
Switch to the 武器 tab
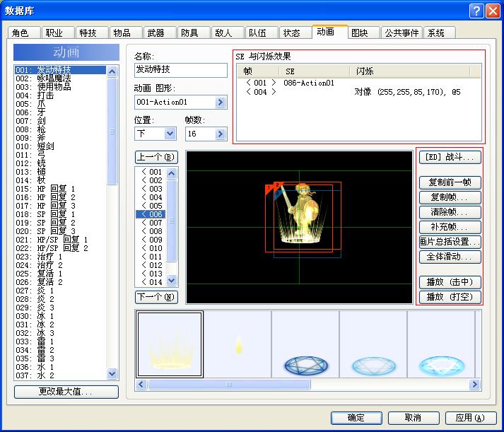159,33
